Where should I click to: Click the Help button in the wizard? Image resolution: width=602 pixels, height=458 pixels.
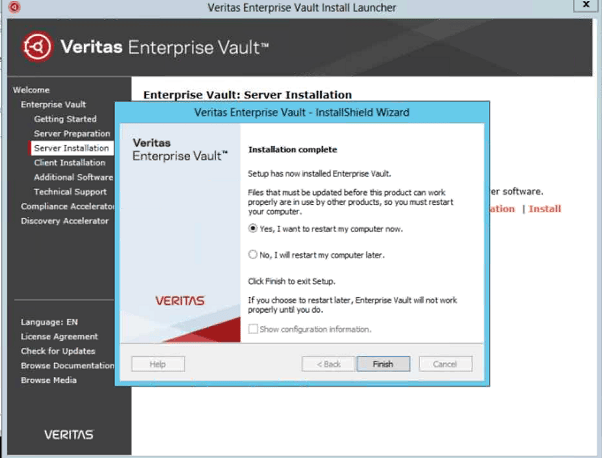pyautogui.click(x=158, y=364)
